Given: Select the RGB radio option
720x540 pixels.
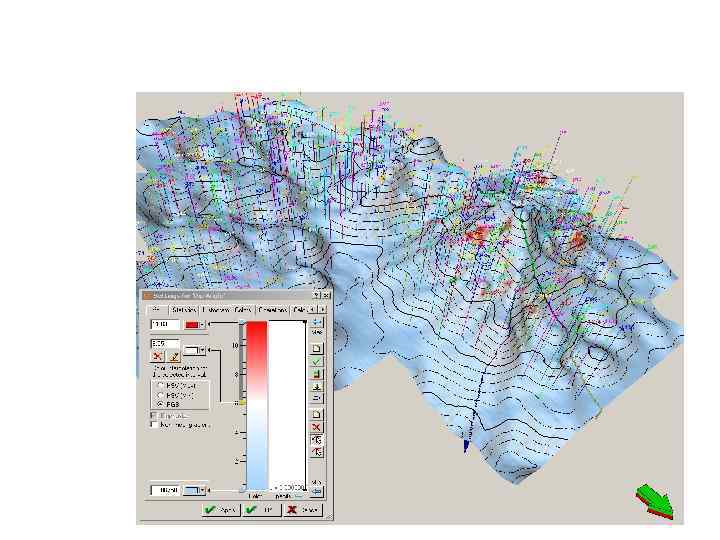Looking at the screenshot, I should tap(160, 404).
